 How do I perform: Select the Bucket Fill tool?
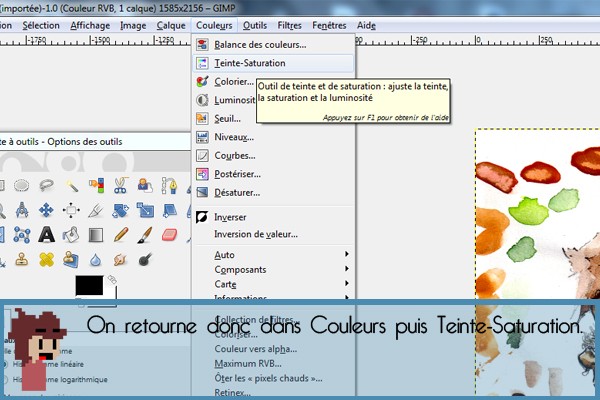[71, 235]
